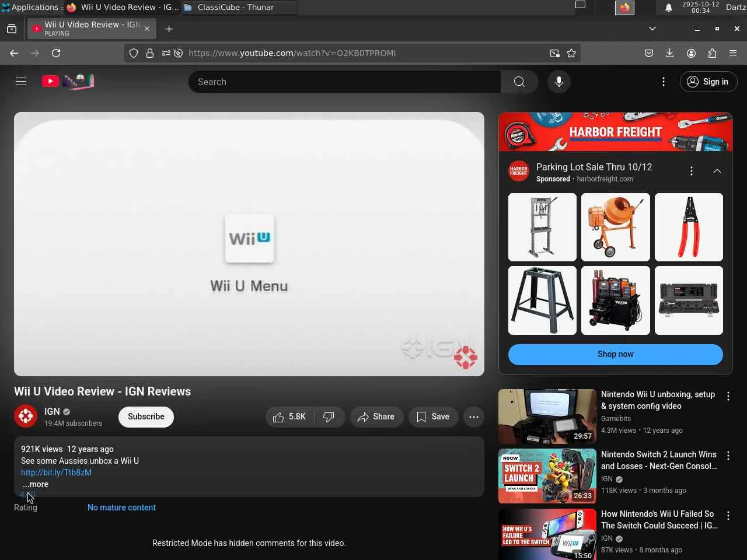Open the Harbor Freight ad options menu

tap(692, 171)
